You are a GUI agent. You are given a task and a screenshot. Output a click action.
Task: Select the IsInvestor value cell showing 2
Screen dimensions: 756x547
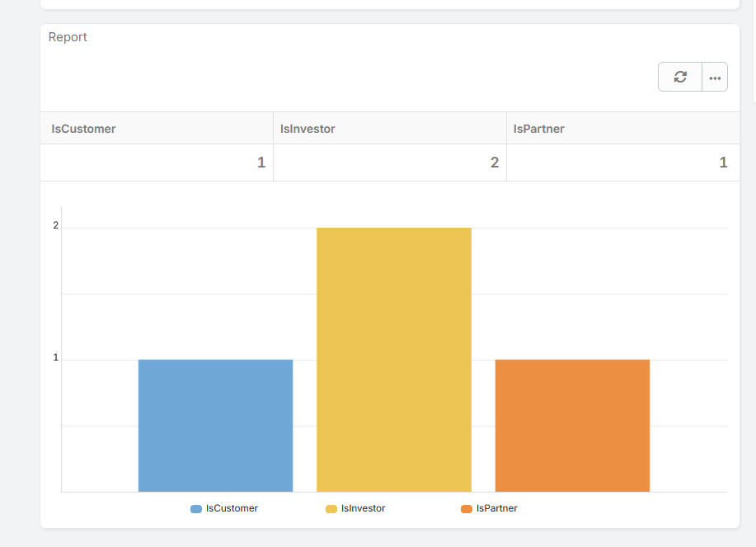point(389,163)
